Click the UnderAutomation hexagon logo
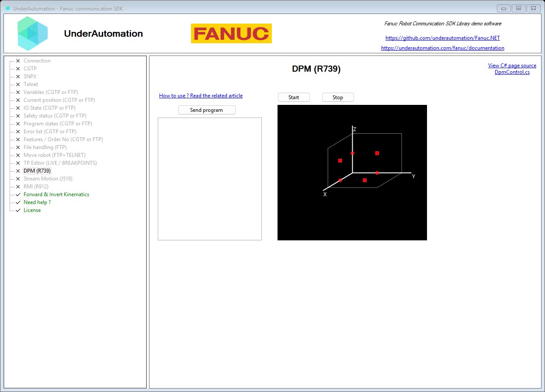This screenshot has width=545, height=392. point(32,34)
